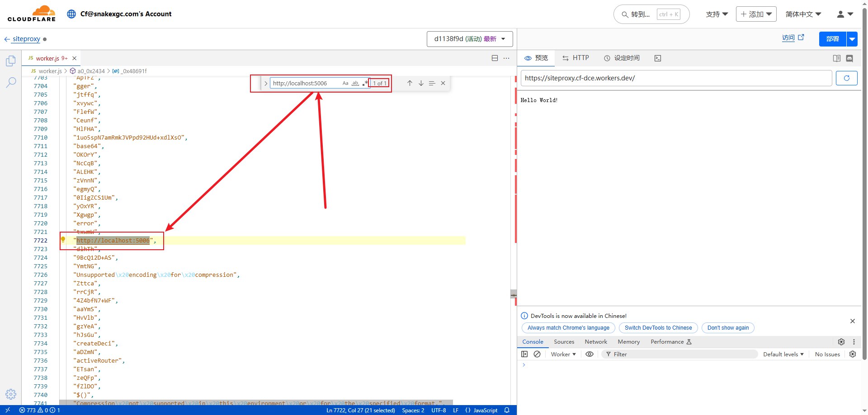Open the 转到 search box
Screen dimensions: 868x415
[651, 14]
